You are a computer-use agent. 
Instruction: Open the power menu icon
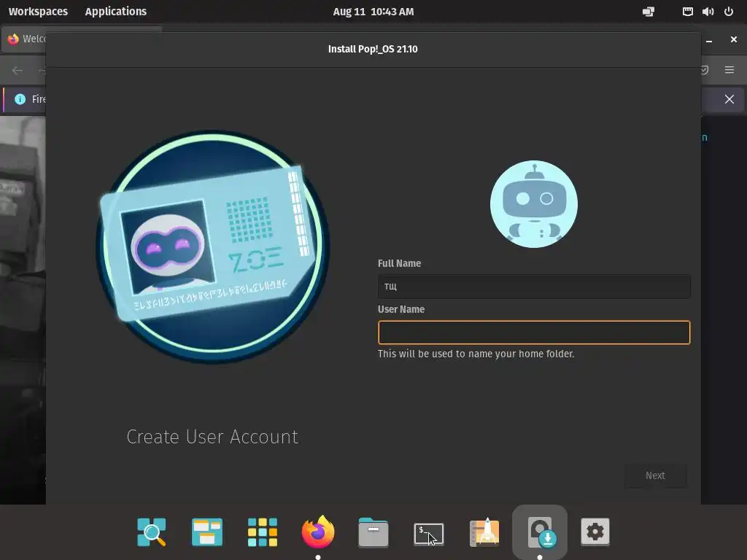(729, 12)
